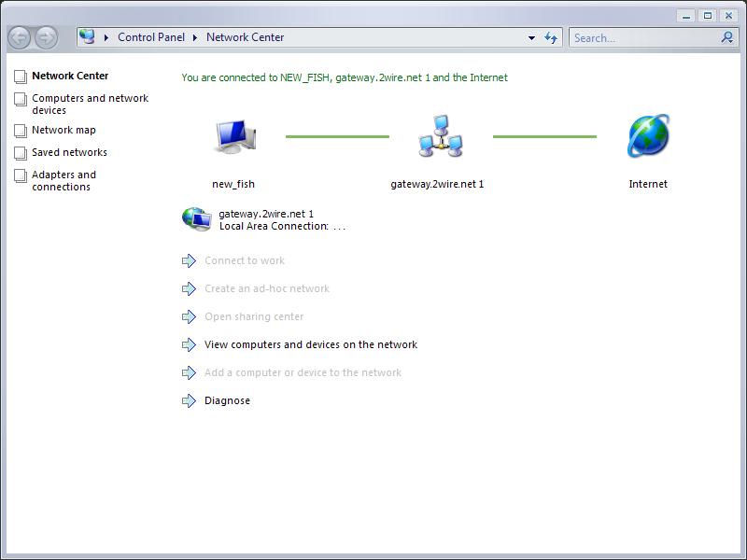The image size is (747, 560).
Task: Select Network Center in the sidebar
Action: 70,76
